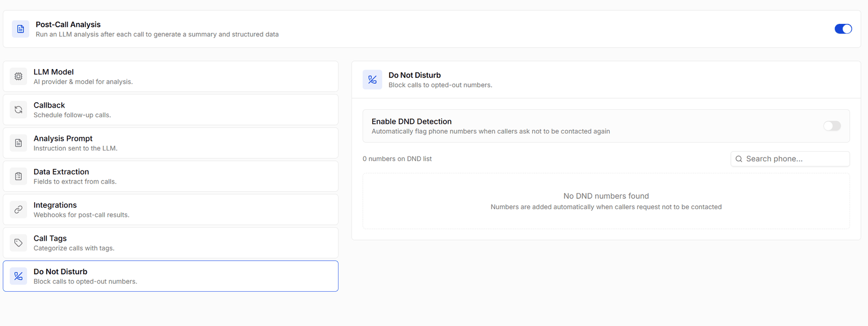Open the Data Extraction section
Screen dimensions: 868x326
coord(170,176)
